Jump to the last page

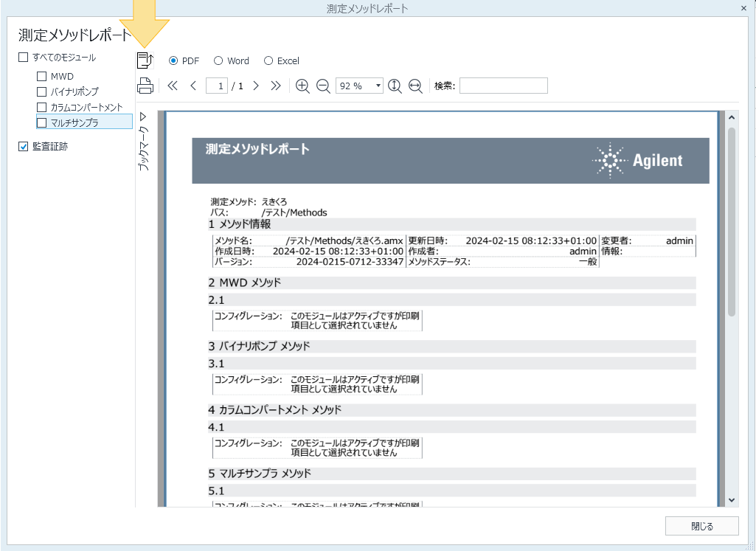click(x=276, y=86)
